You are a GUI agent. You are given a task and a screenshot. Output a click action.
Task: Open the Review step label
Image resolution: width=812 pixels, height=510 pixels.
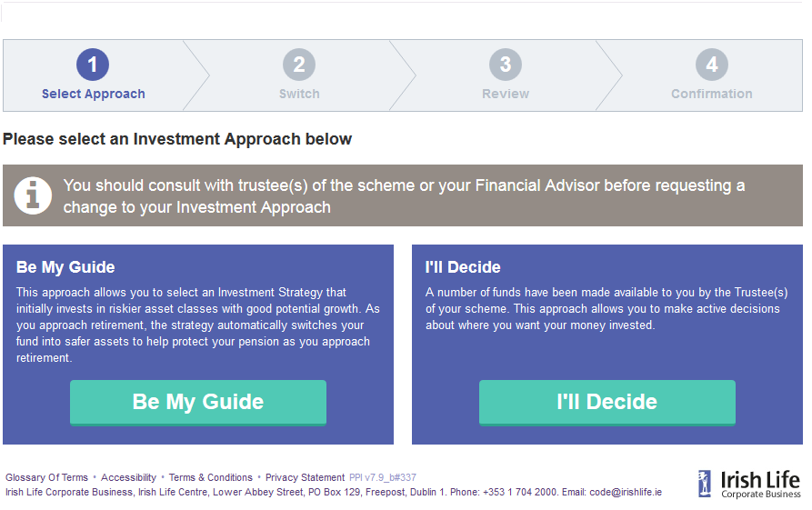click(x=506, y=94)
